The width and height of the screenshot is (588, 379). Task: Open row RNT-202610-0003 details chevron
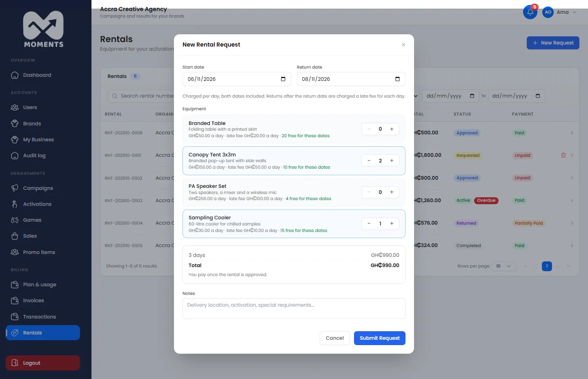(x=572, y=201)
